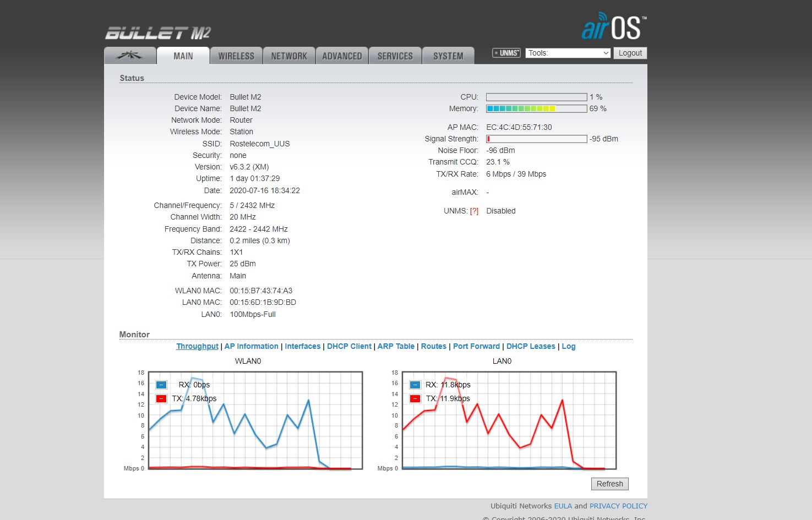
Task: Select TX/RX Chains value 1X1
Action: pos(236,252)
